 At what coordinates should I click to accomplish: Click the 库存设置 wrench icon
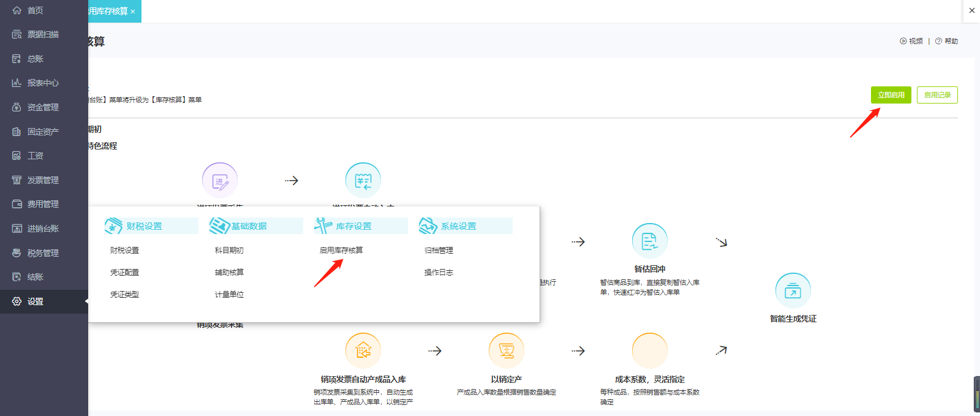tap(323, 226)
